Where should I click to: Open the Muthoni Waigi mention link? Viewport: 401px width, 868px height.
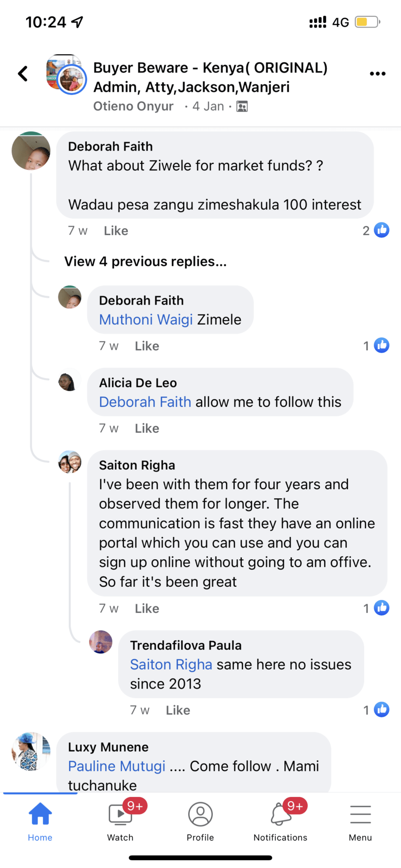pyautogui.click(x=146, y=320)
